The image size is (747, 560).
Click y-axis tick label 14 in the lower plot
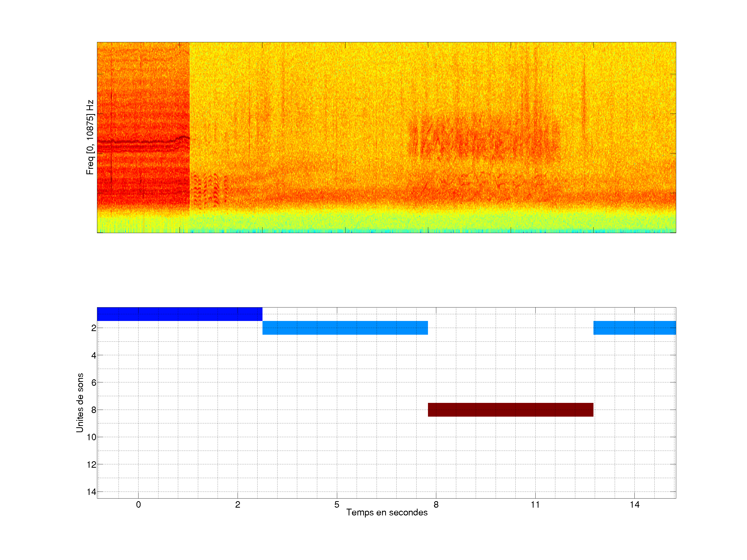[x=92, y=492]
